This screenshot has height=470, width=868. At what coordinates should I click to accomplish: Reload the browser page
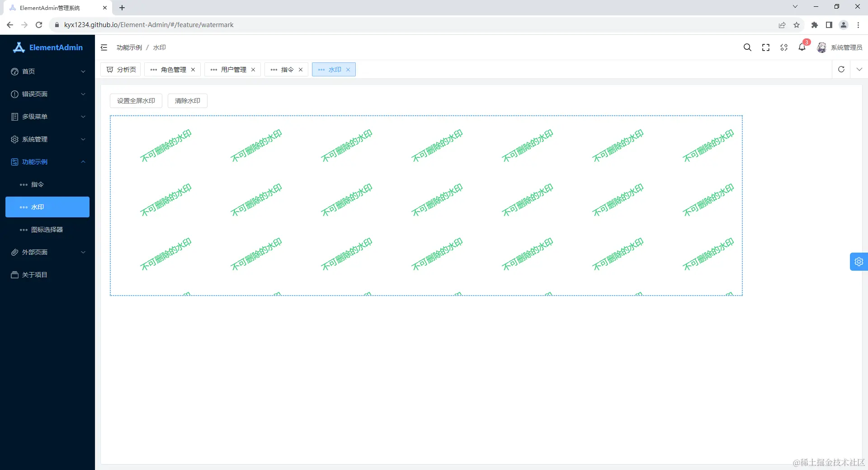39,25
